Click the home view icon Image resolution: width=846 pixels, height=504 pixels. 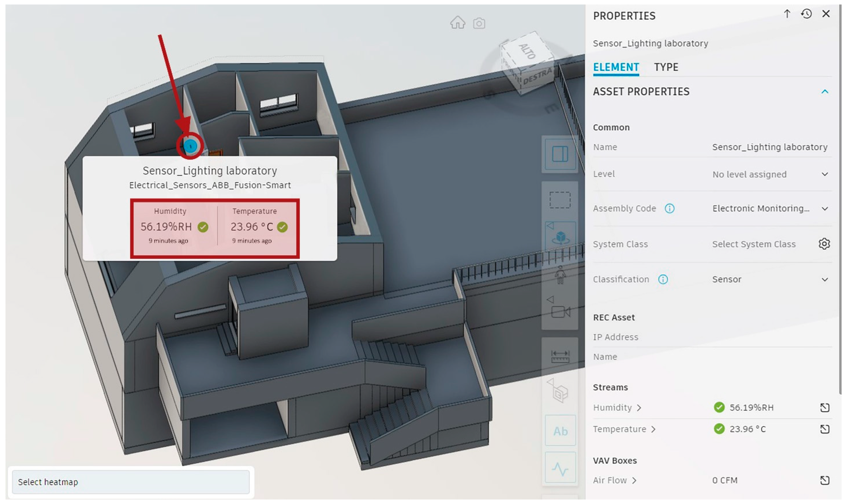tap(458, 23)
